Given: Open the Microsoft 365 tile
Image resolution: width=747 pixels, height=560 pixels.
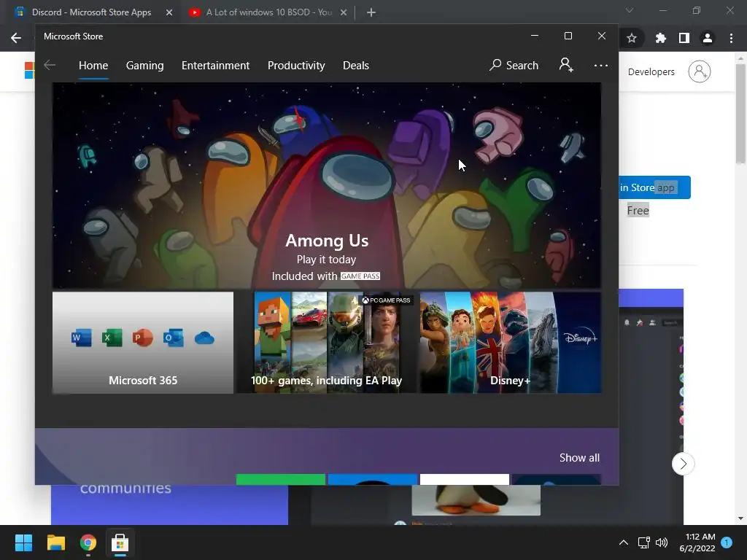Looking at the screenshot, I should pos(143,343).
